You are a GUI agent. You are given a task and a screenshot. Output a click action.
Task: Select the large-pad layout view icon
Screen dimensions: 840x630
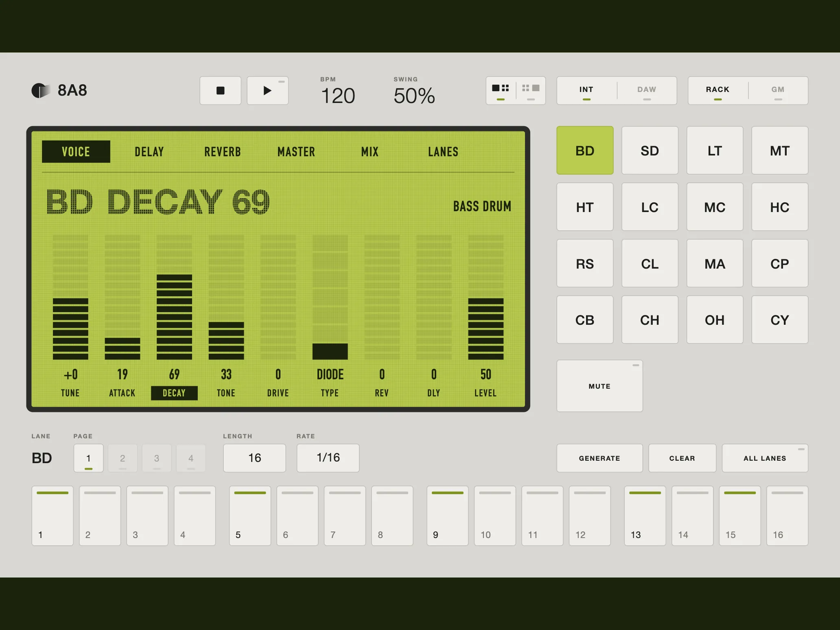(x=501, y=90)
